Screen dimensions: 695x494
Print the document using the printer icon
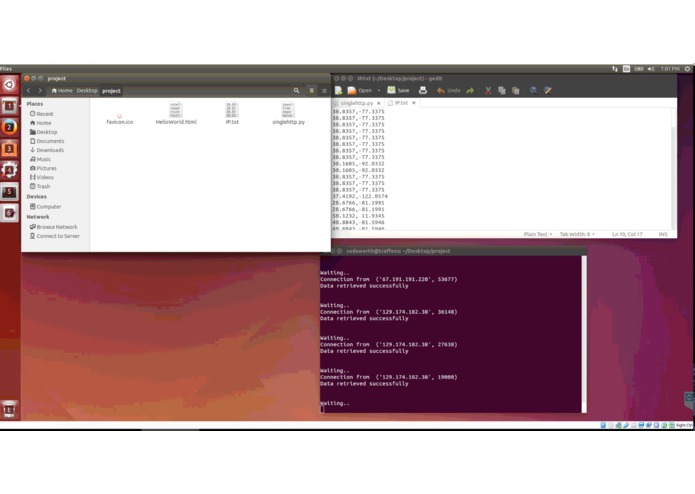(423, 90)
